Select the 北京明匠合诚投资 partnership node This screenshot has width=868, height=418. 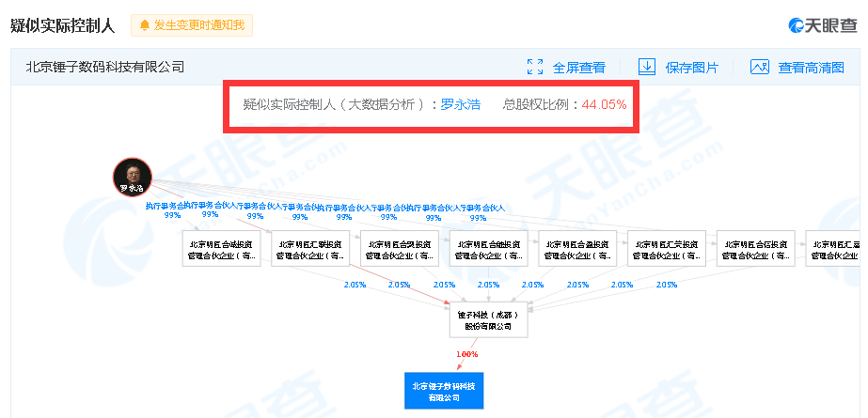[221, 248]
